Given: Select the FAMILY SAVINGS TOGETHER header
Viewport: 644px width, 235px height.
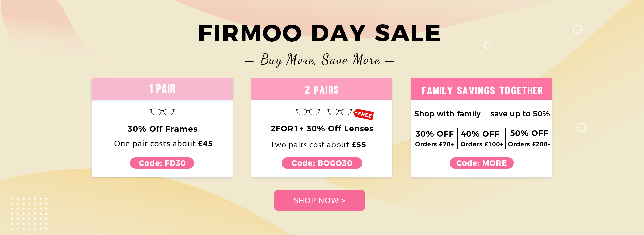Looking at the screenshot, I should [x=482, y=90].
